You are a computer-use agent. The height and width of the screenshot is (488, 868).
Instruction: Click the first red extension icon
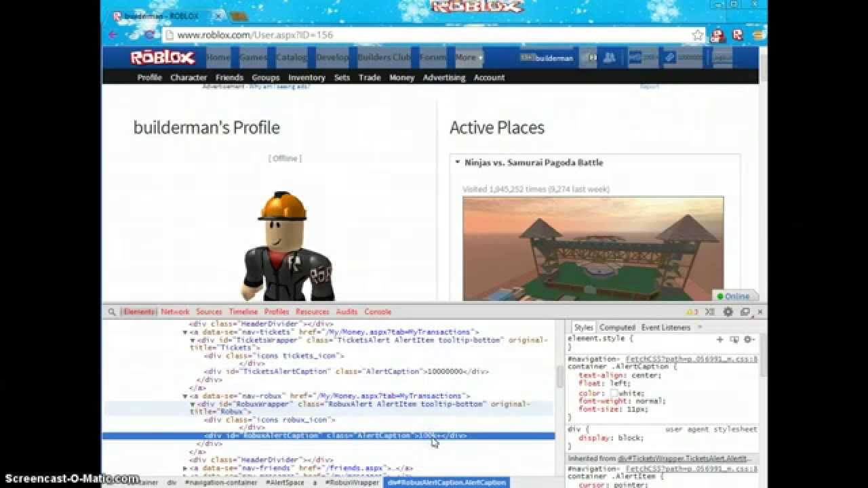click(717, 35)
